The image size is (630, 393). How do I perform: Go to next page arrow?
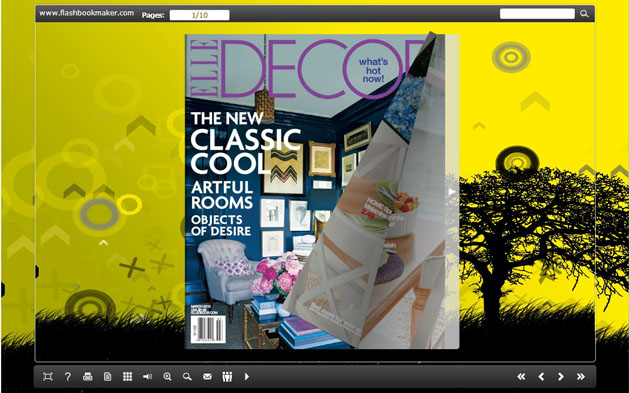pos(561,377)
